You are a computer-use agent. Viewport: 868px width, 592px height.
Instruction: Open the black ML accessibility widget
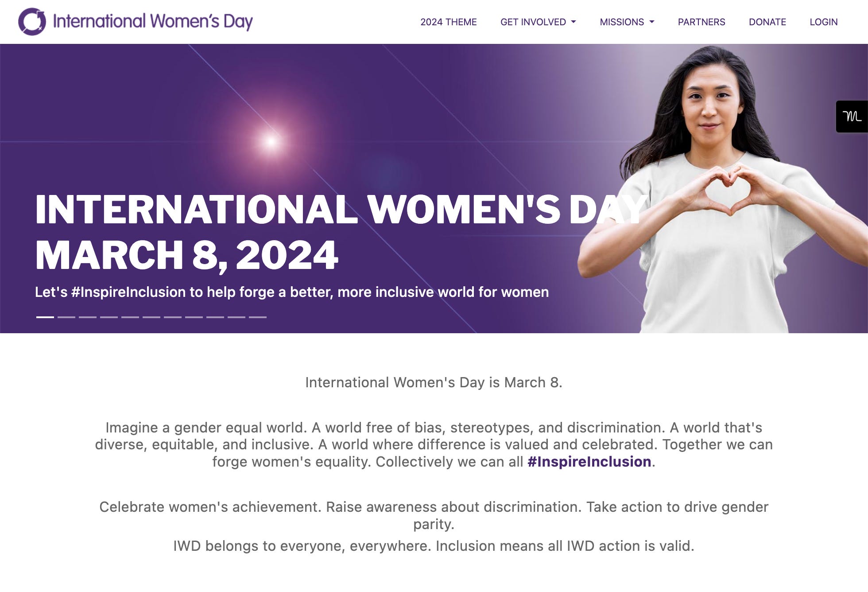(852, 117)
